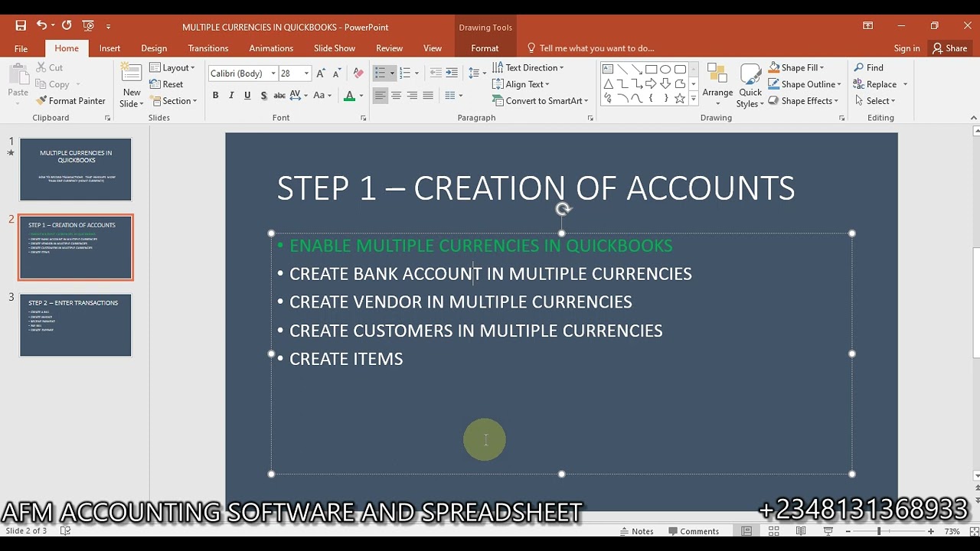Open the Select dropdown in Editing group
Screen dimensions: 980x551
tap(874, 101)
